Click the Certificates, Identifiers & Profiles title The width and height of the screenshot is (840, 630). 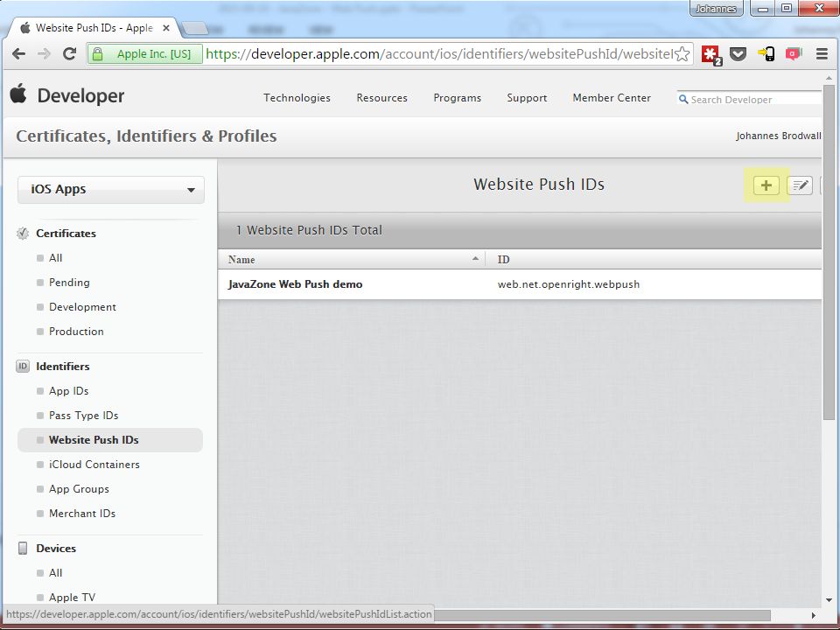146,136
